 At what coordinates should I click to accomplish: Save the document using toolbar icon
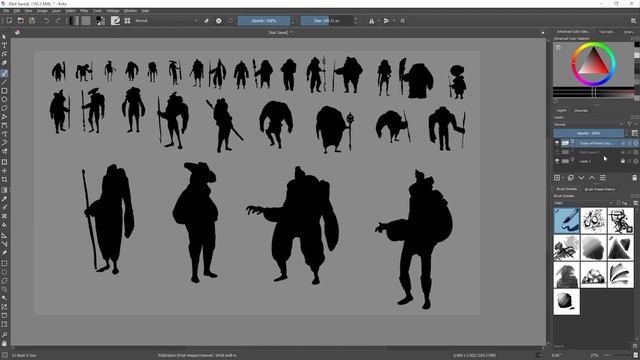pyautogui.click(x=32, y=20)
